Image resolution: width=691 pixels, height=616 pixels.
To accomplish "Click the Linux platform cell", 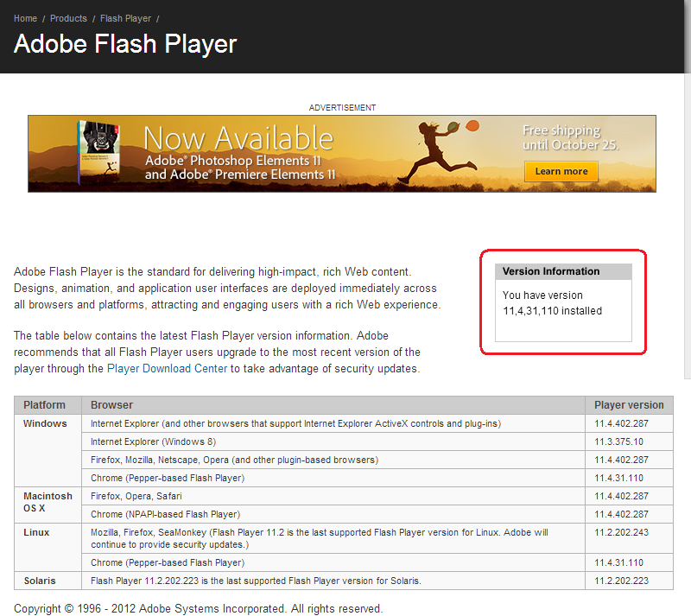I will (x=48, y=547).
